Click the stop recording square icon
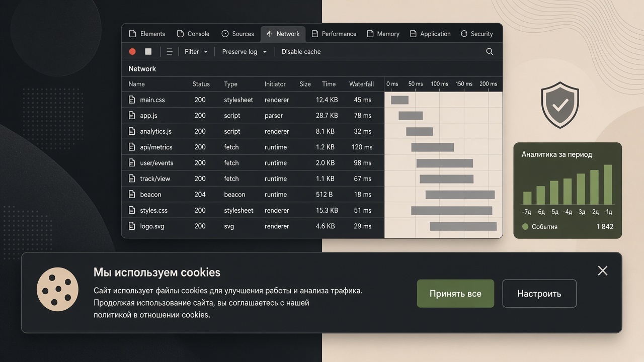This screenshot has height=362, width=644. [x=148, y=52]
